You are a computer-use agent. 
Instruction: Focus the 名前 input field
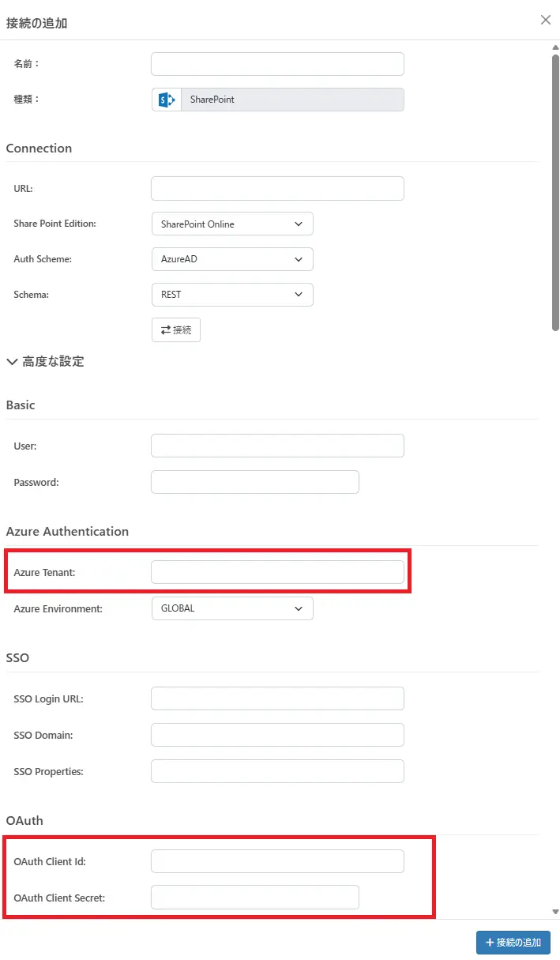(277, 63)
